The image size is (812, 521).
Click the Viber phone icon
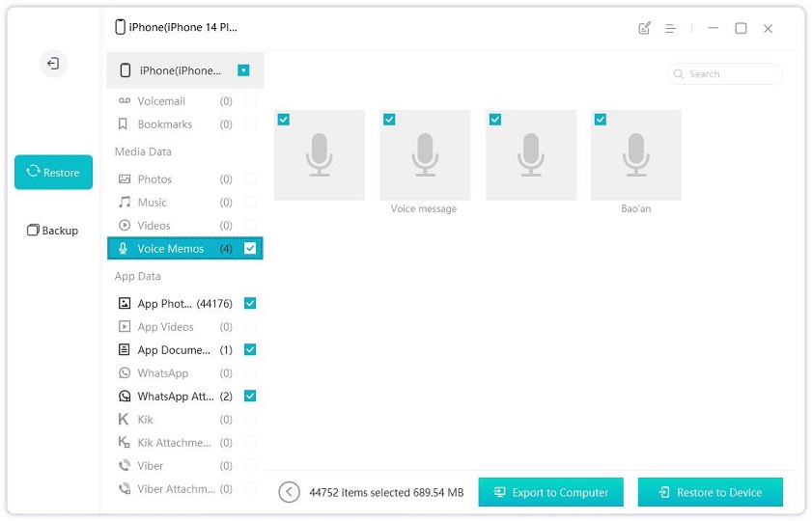coord(124,466)
